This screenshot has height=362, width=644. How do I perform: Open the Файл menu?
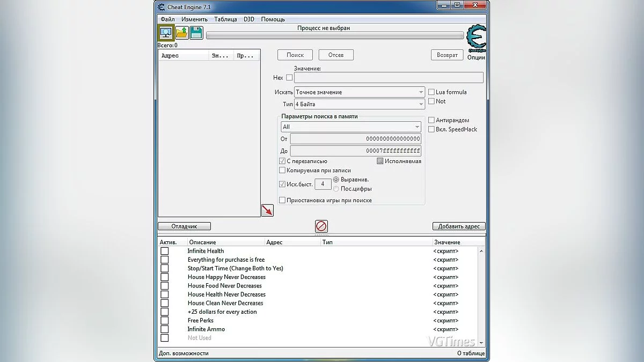[167, 19]
